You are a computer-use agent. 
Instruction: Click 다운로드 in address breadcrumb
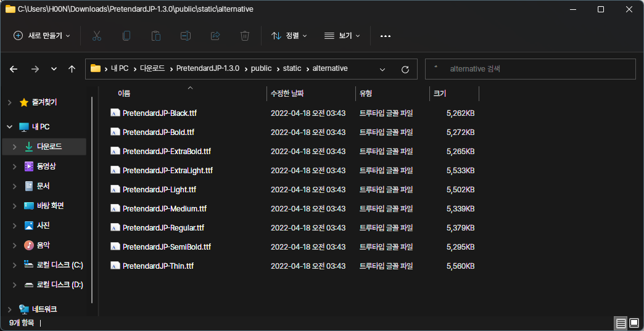point(153,68)
